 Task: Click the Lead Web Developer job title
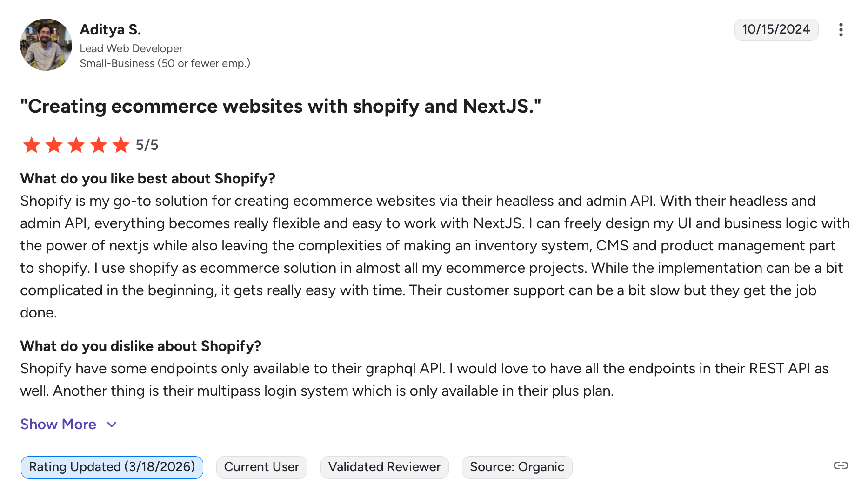(x=131, y=48)
